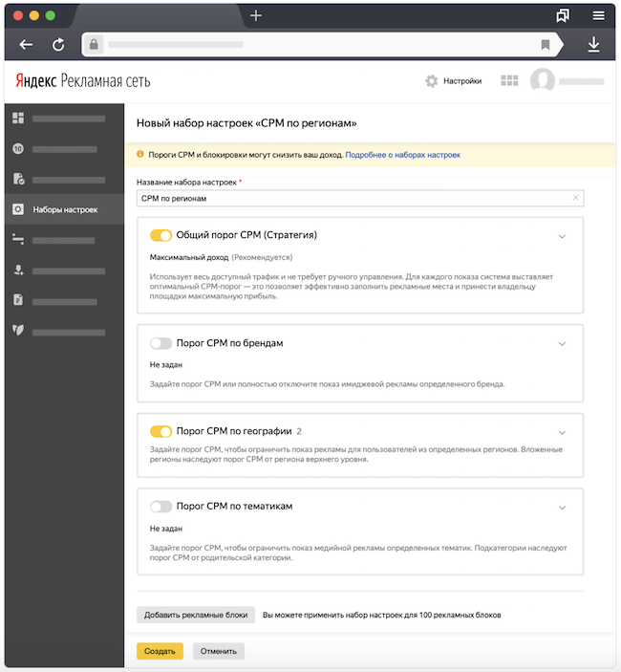The image size is (621, 672).
Task: Clear the settings name field with X
Action: [575, 198]
